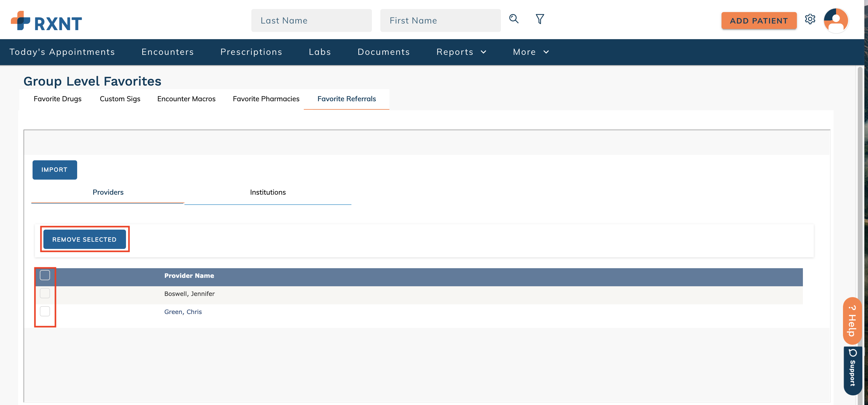Screen dimensions: 868x405
Task: Click the REMOVE SELECTED button
Action: tap(84, 239)
